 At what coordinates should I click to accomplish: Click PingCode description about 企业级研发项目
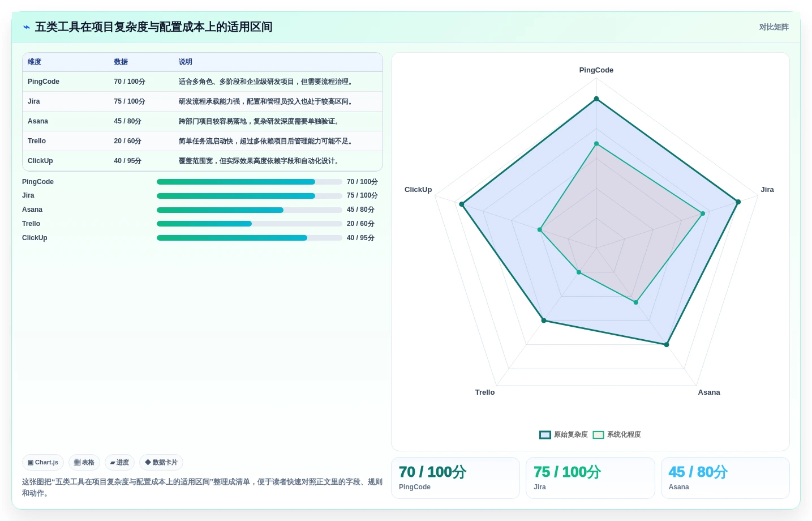267,82
